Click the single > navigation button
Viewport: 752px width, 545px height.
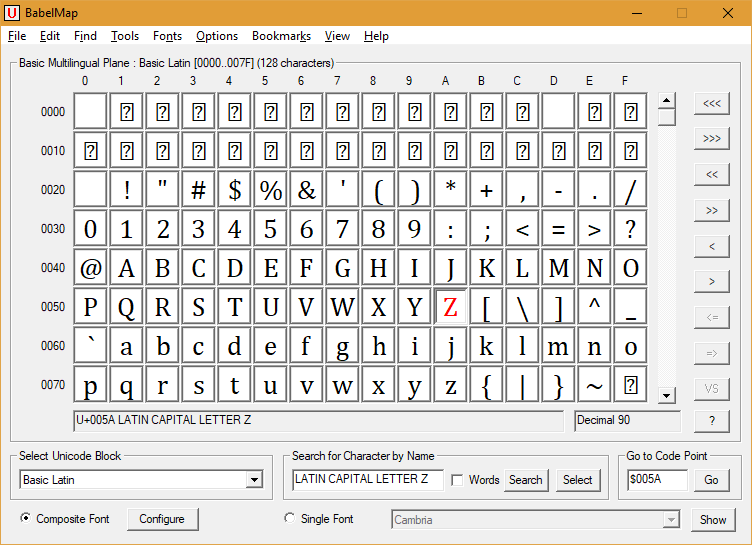[x=712, y=282]
